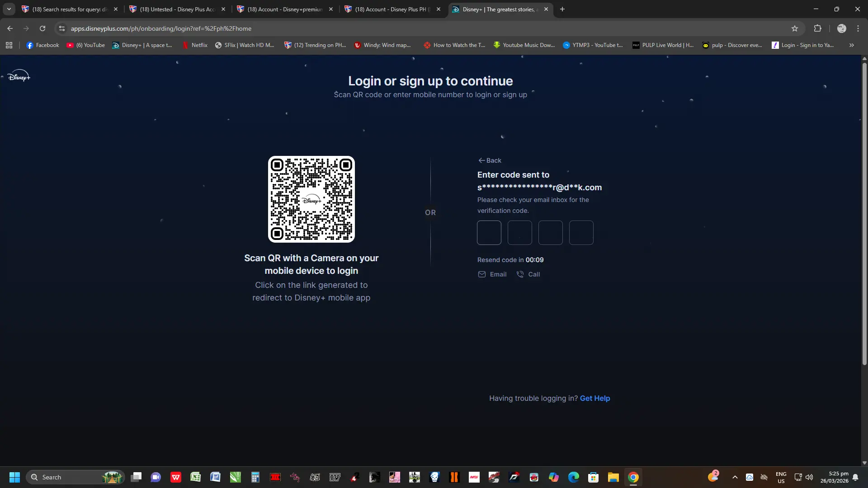
Task: Open Chrome three-dot menu
Action: pyautogui.click(x=858, y=28)
